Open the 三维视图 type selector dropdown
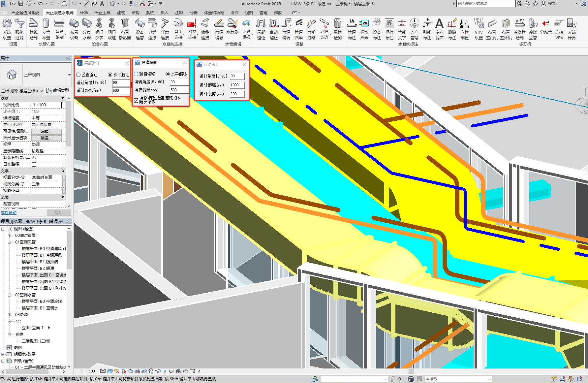Viewport: 588px width, 383px height. tap(69, 75)
